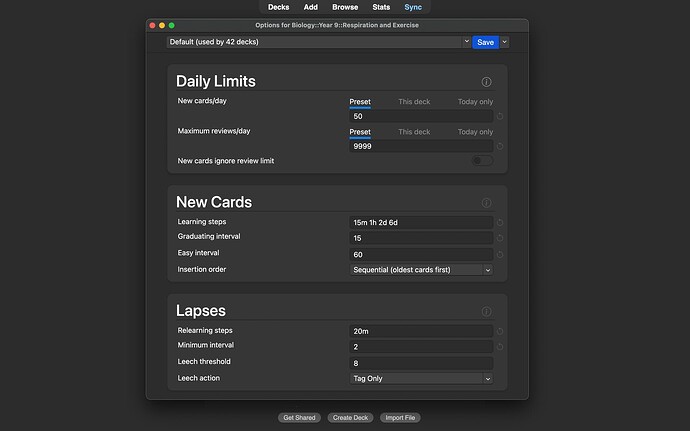Open Browse in main window toolbar

coord(345,7)
